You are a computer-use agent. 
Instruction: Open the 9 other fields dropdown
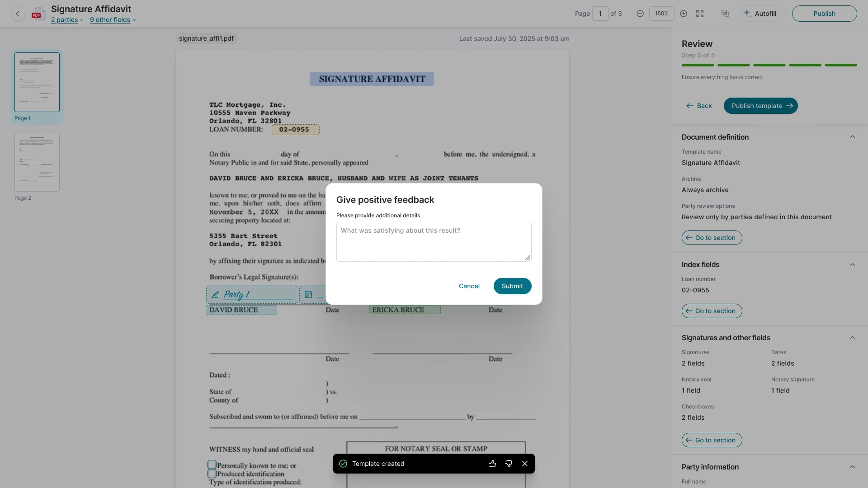click(113, 20)
